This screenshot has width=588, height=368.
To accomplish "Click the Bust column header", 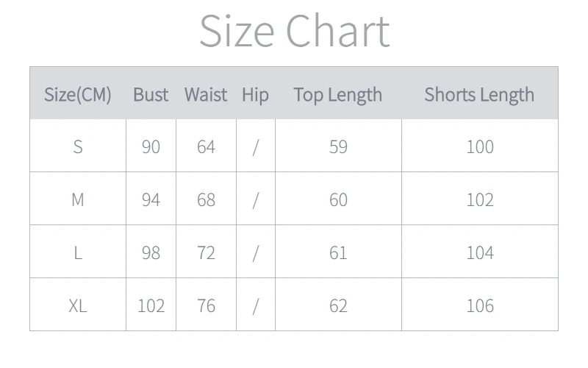I will [151, 94].
